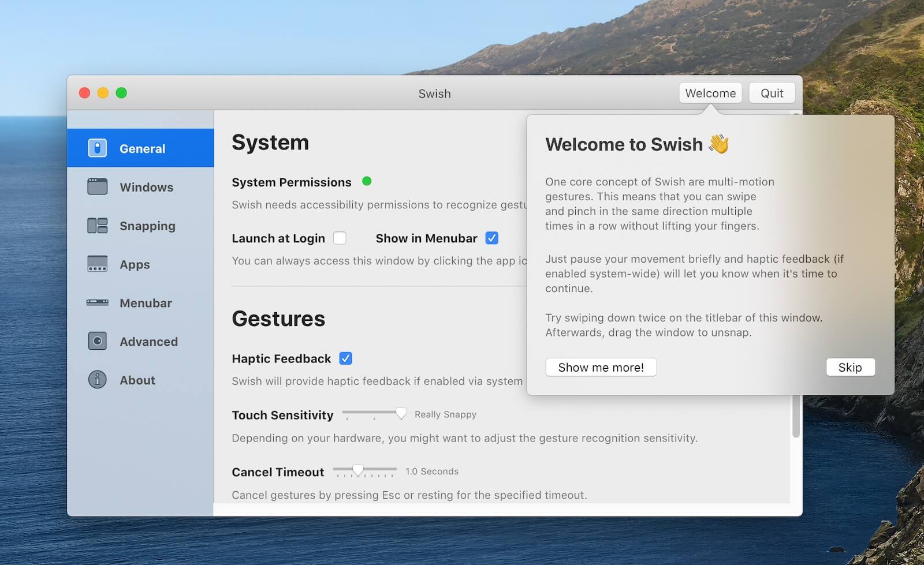Disable the Haptic Feedback checkbox
The image size is (924, 565).
[x=346, y=358]
